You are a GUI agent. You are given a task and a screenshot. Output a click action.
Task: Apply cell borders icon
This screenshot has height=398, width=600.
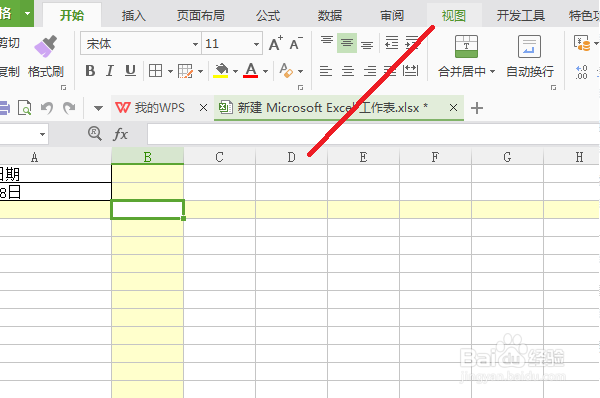click(155, 71)
